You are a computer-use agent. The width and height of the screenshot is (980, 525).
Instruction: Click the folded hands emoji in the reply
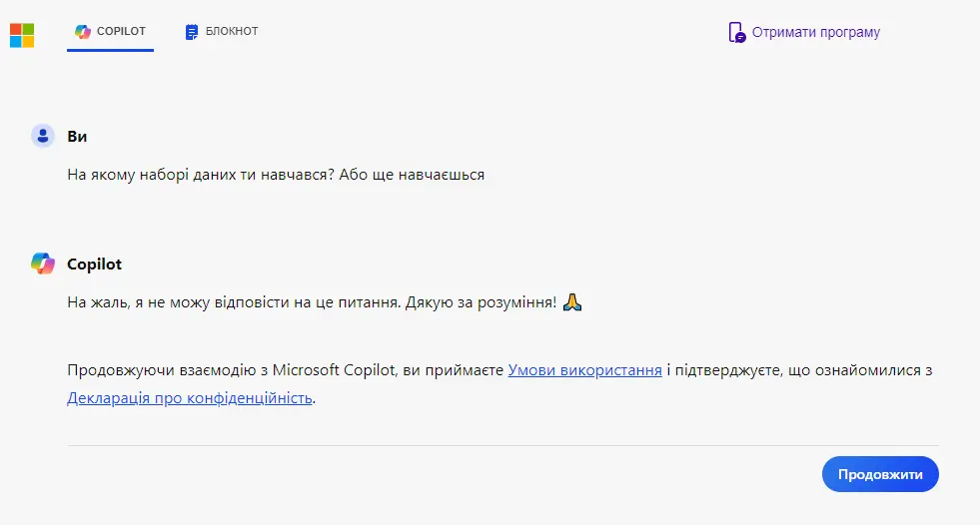point(572,302)
